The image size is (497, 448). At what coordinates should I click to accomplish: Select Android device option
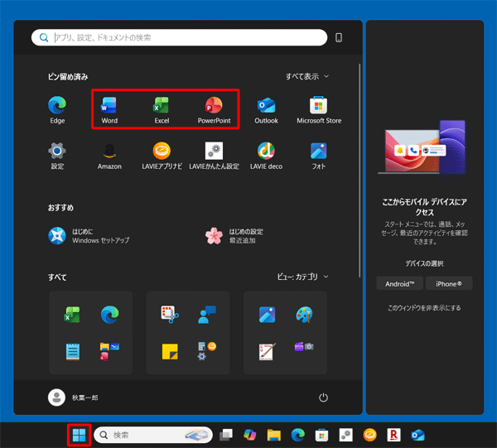399,283
